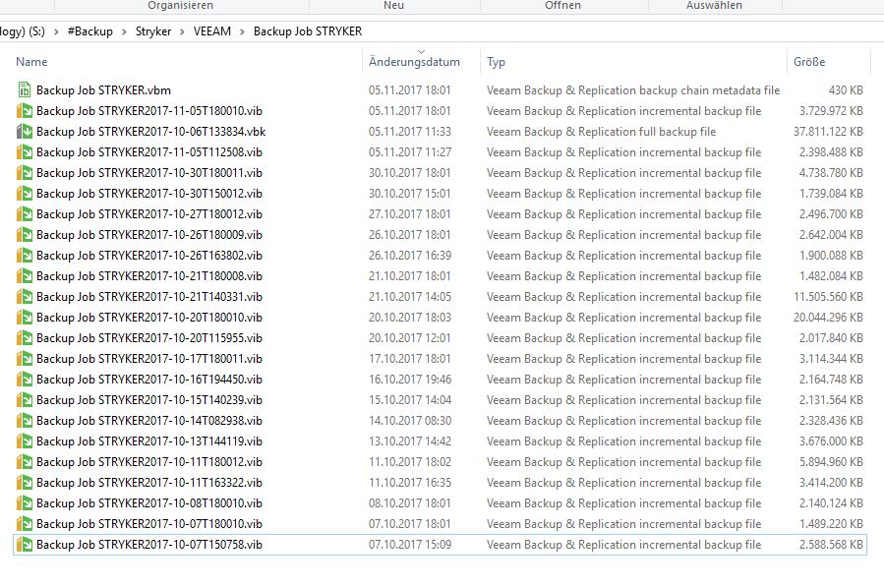Click icon of 2017-10-11T163322.vib file

click(x=25, y=483)
